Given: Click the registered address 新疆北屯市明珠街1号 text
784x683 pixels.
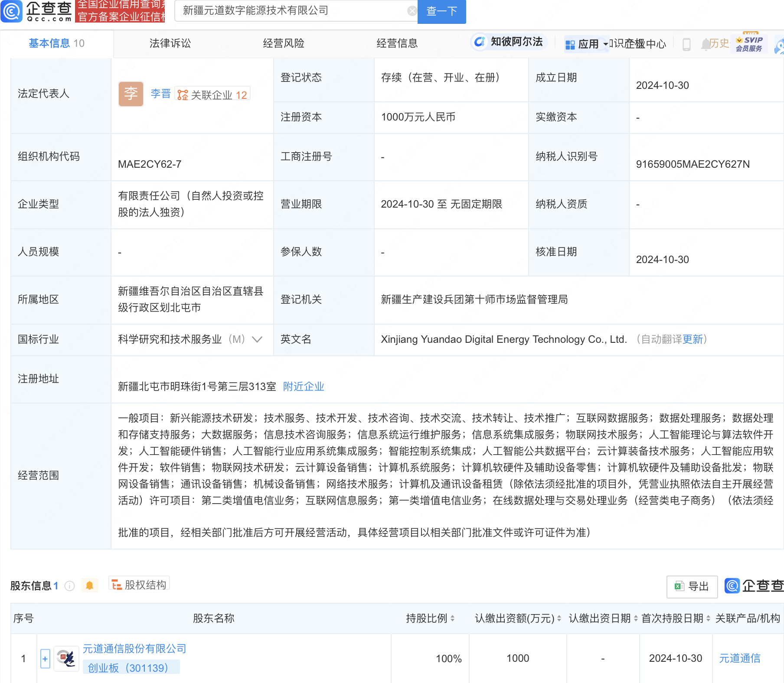Looking at the screenshot, I should coord(197,387).
